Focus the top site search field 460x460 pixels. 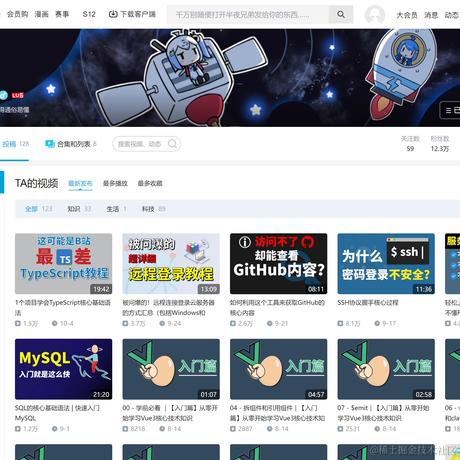(x=248, y=14)
